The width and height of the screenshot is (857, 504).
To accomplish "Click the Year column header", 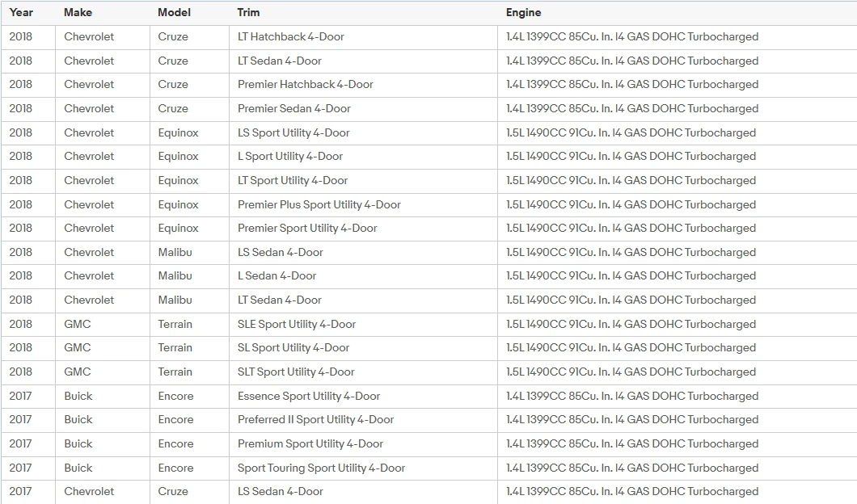I will point(21,13).
